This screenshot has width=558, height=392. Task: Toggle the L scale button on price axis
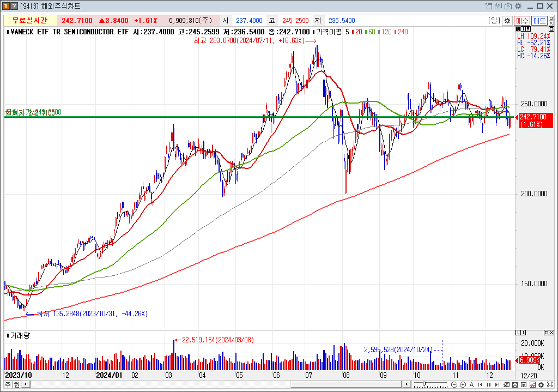[x=519, y=28]
